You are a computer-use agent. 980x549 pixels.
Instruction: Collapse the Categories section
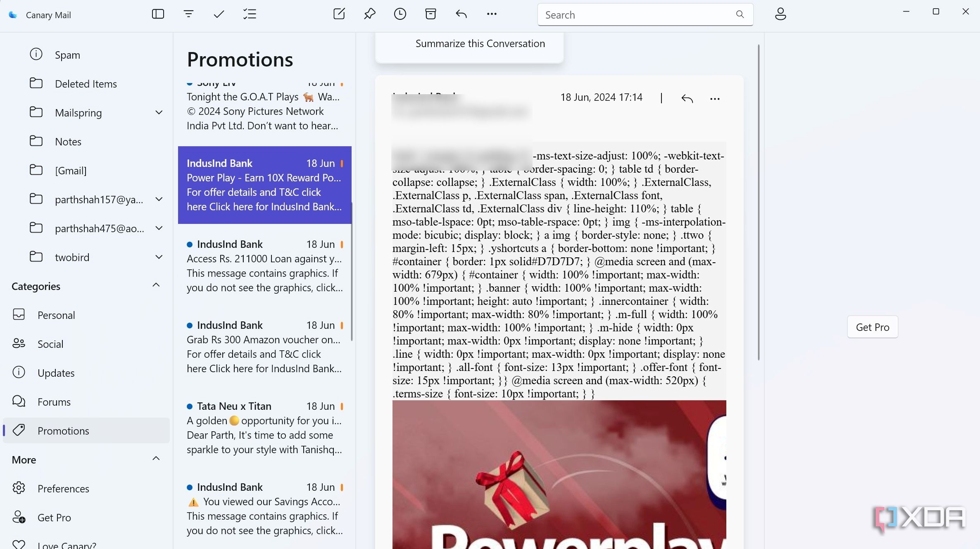point(156,285)
